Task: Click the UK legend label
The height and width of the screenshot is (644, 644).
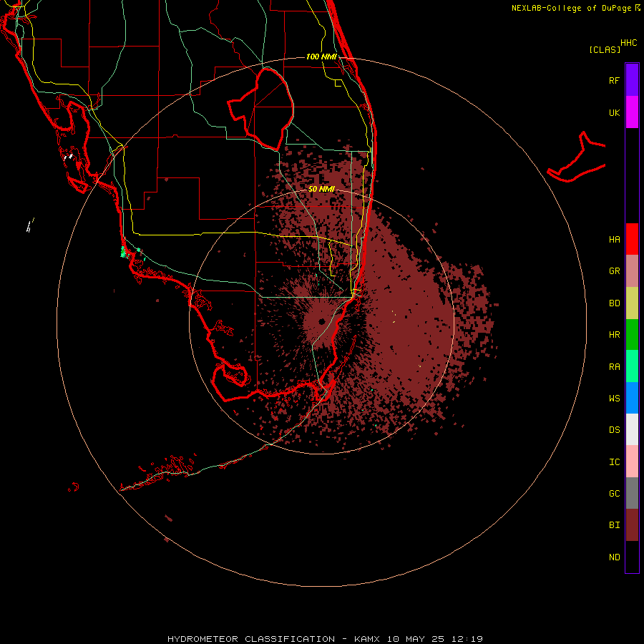Action: [614, 113]
